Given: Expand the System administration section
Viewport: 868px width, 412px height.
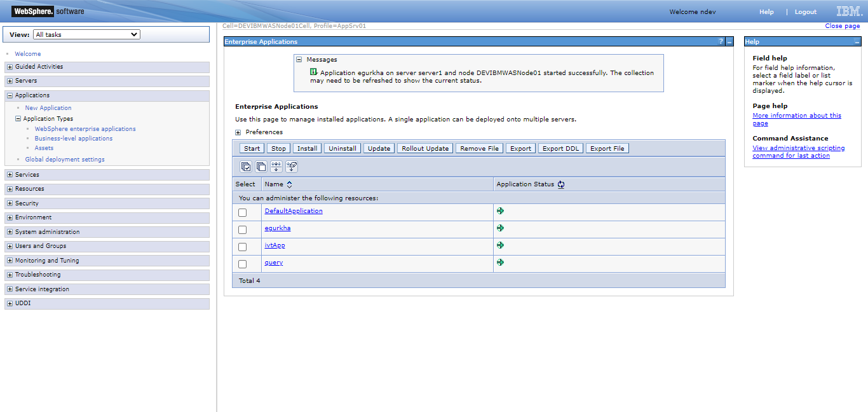Looking at the screenshot, I should 10,232.
